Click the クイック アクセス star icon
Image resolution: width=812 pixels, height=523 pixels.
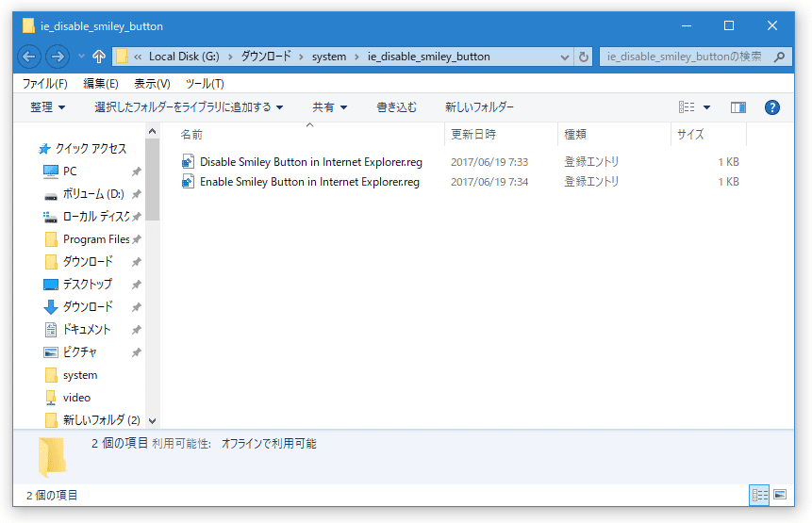tap(44, 149)
